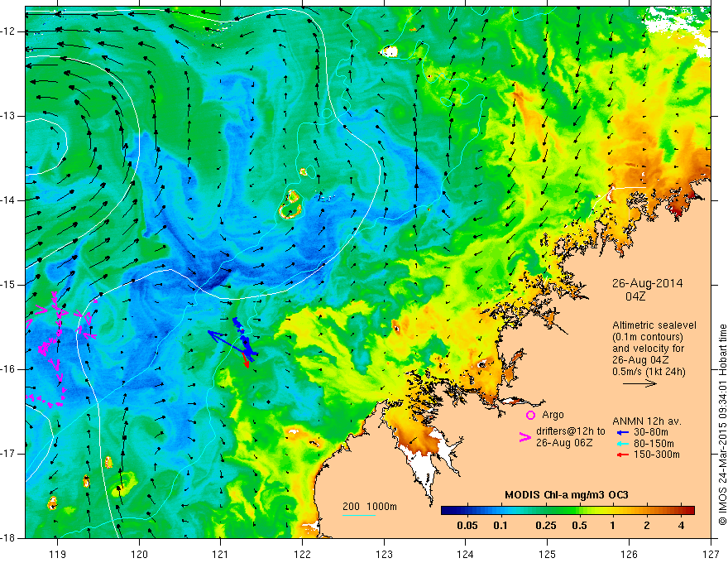Click the red ANMN current vector on the map

tap(245, 360)
